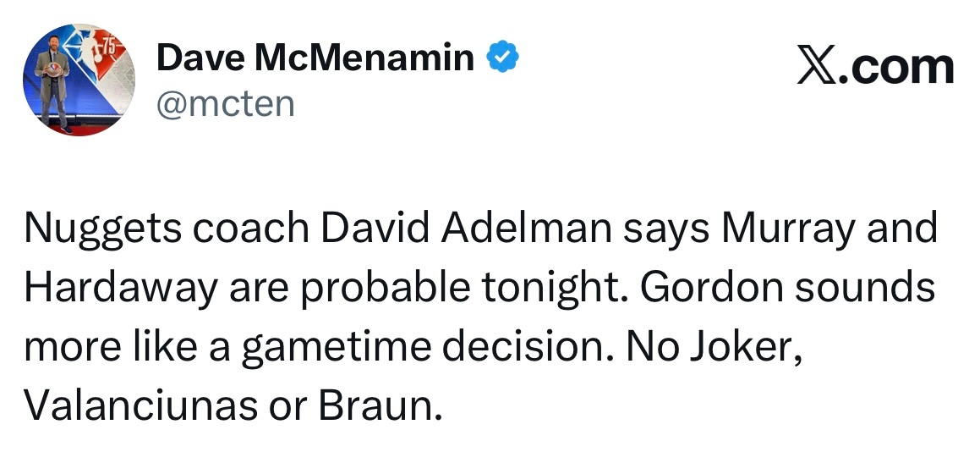The image size is (980, 474).
Task: Open the Dave McMenamin display name
Action: coord(315,58)
